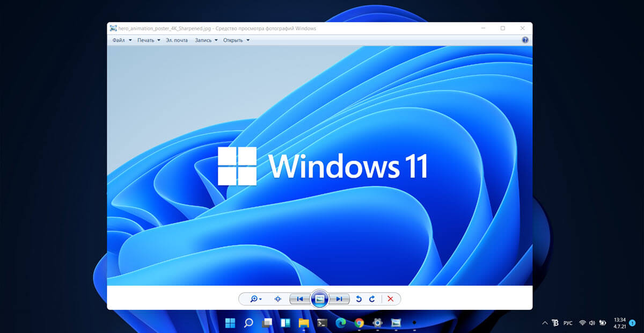The image size is (644, 333).
Task: Open Task View on the taskbar
Action: tap(267, 323)
